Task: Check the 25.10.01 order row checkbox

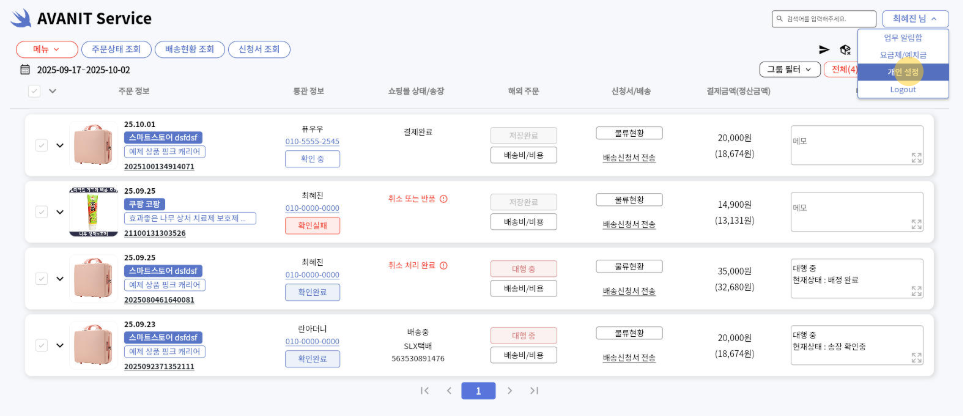Action: [x=41, y=145]
